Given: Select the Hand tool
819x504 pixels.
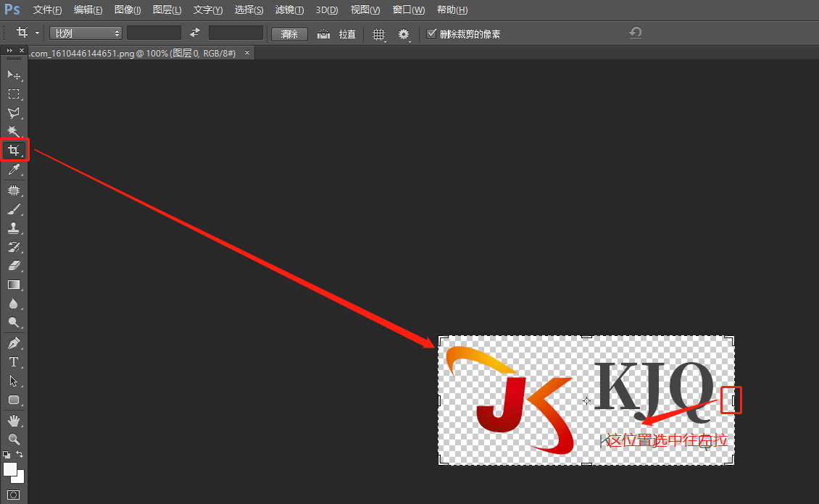Looking at the screenshot, I should coord(14,421).
